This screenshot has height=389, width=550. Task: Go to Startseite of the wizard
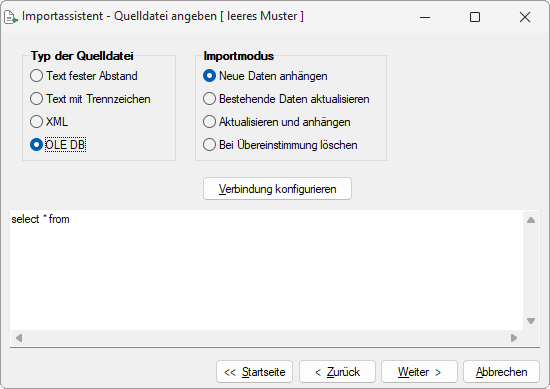tap(255, 372)
